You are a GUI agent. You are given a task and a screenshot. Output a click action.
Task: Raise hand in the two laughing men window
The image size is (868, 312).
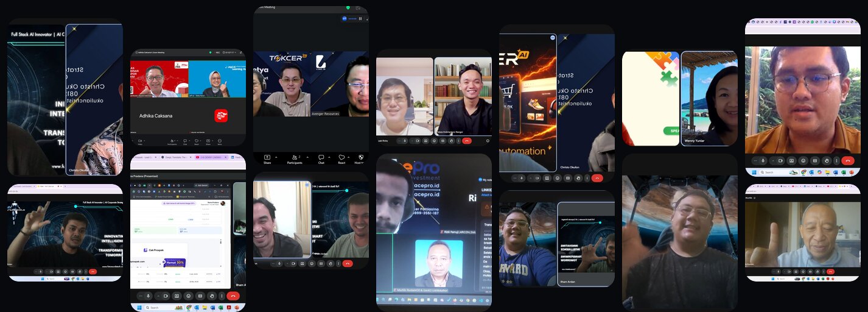tap(331, 264)
